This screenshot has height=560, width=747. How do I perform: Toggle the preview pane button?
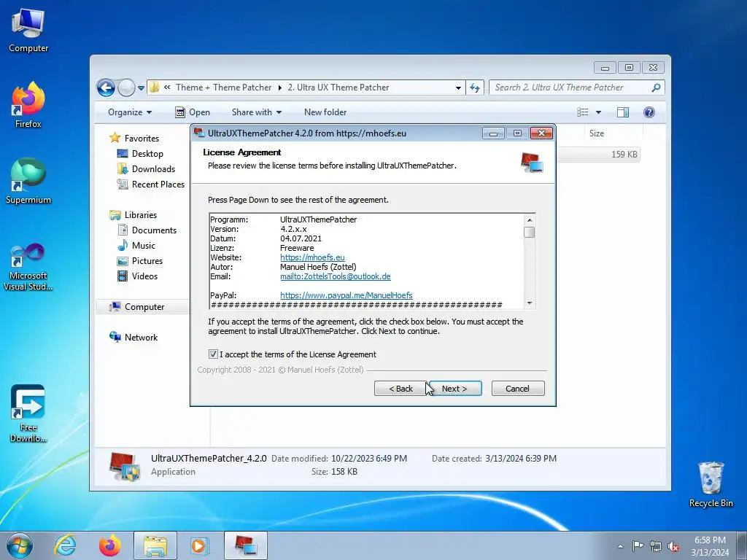pyautogui.click(x=623, y=112)
